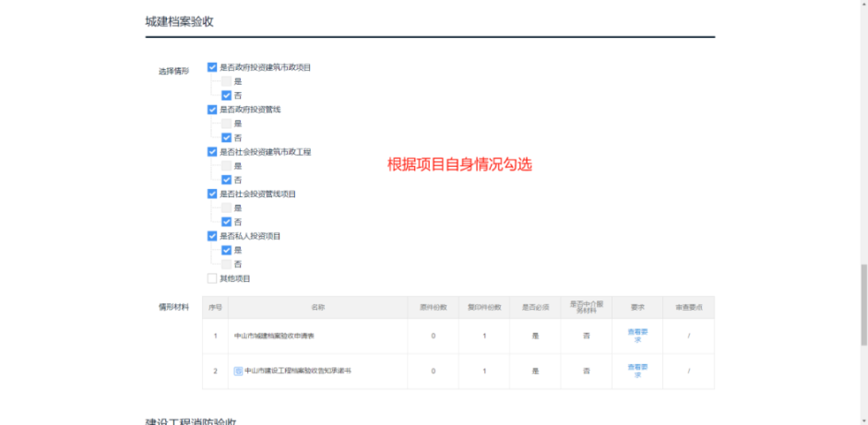Click 是否必须 value 是 in 告知承诺书 row
Viewport: 868px width, 425px height.
[535, 371]
